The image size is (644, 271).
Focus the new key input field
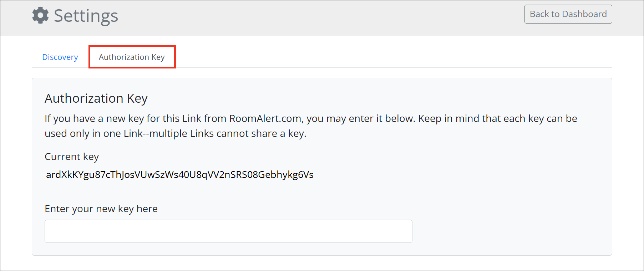click(228, 231)
